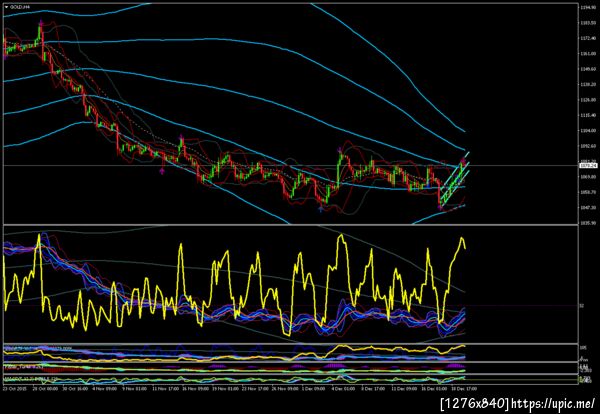Click the purple arrow on the 18 Dec high
Screen dimensions: 600x414
[x=463, y=160]
